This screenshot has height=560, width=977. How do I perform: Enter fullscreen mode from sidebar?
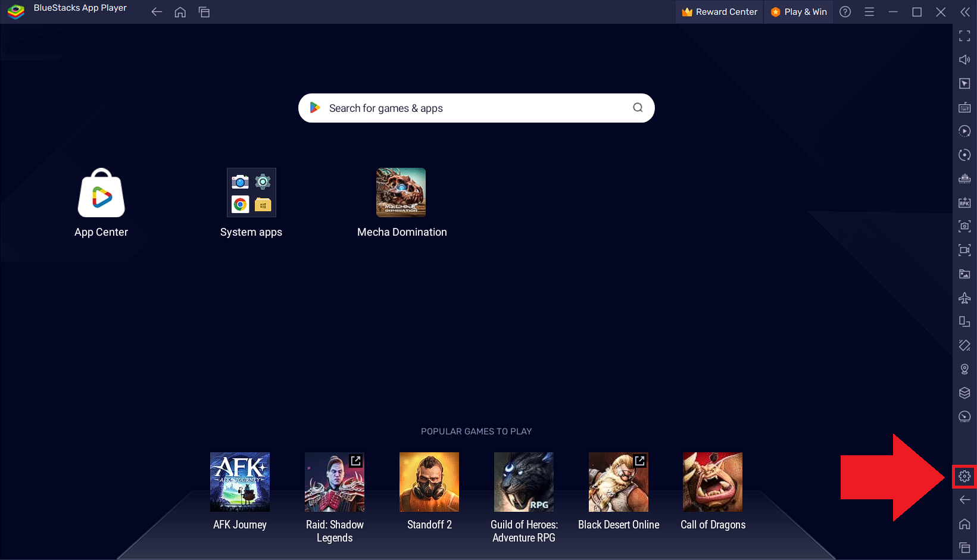(x=964, y=36)
